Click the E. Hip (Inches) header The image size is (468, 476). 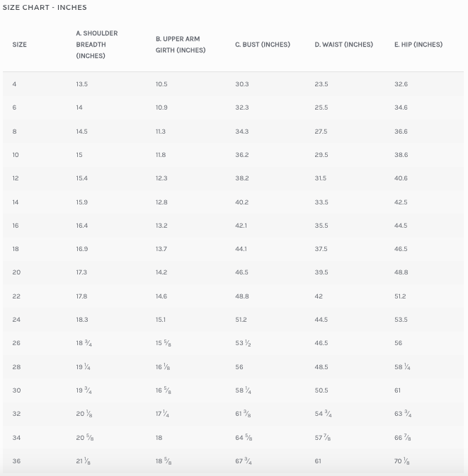point(418,45)
